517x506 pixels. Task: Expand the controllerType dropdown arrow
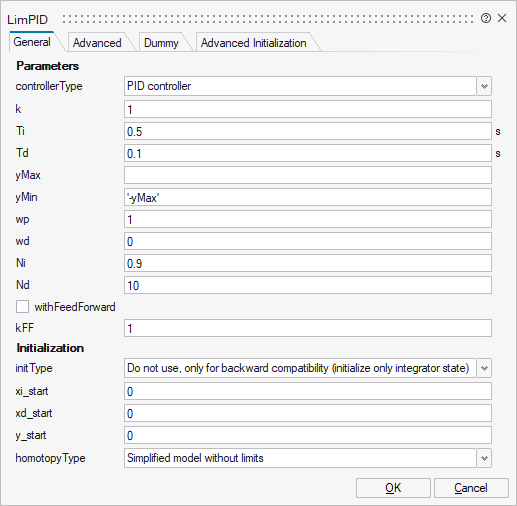[484, 86]
